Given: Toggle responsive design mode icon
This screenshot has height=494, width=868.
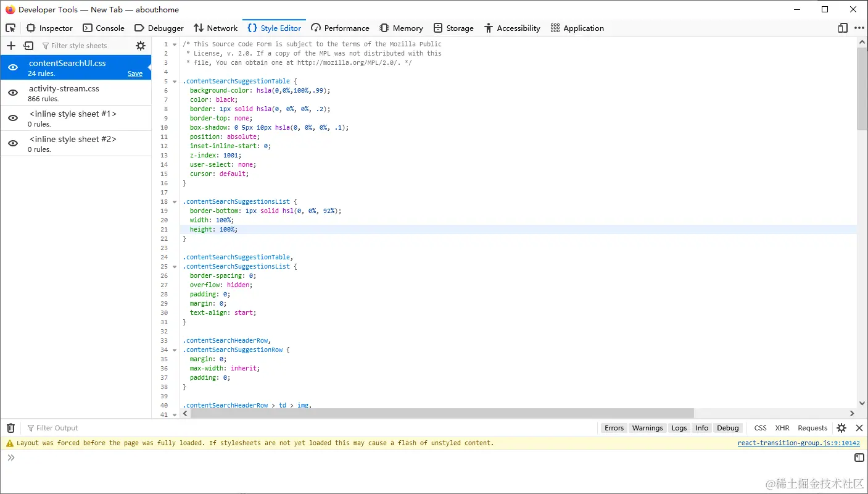Looking at the screenshot, I should 843,28.
